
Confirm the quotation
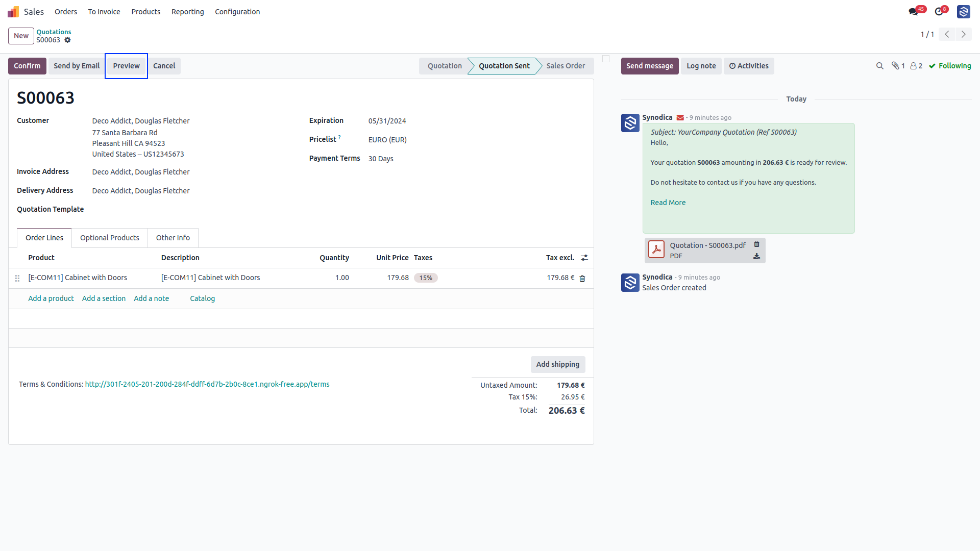point(27,66)
